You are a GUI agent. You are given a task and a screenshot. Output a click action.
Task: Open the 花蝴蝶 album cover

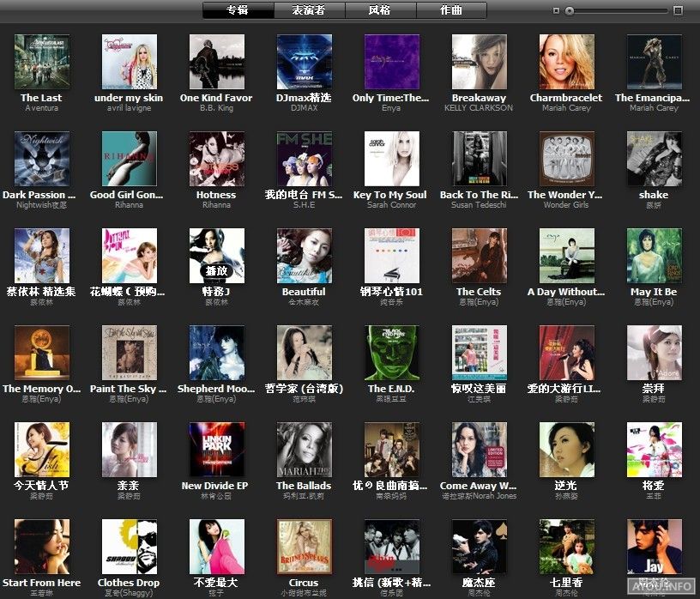130,256
